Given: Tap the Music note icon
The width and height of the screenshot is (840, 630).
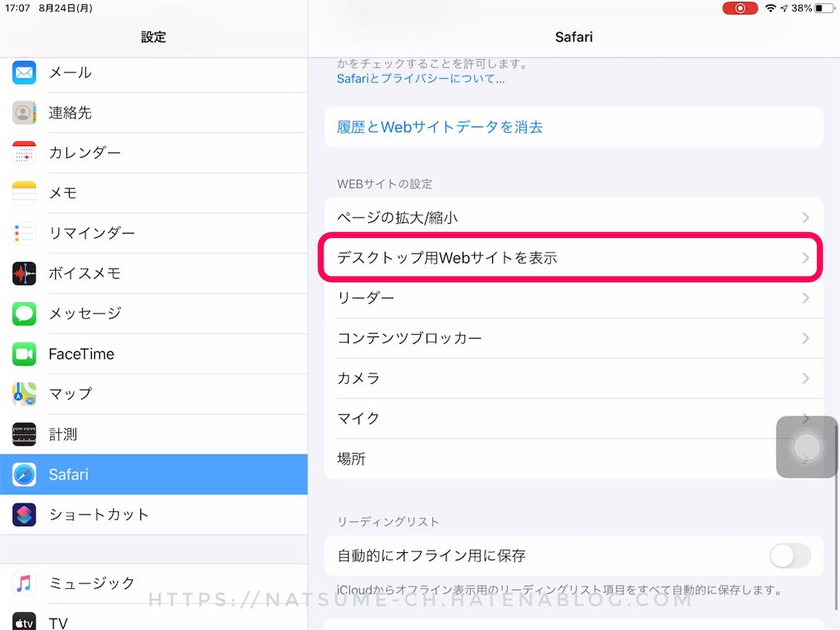Looking at the screenshot, I should click(24, 583).
